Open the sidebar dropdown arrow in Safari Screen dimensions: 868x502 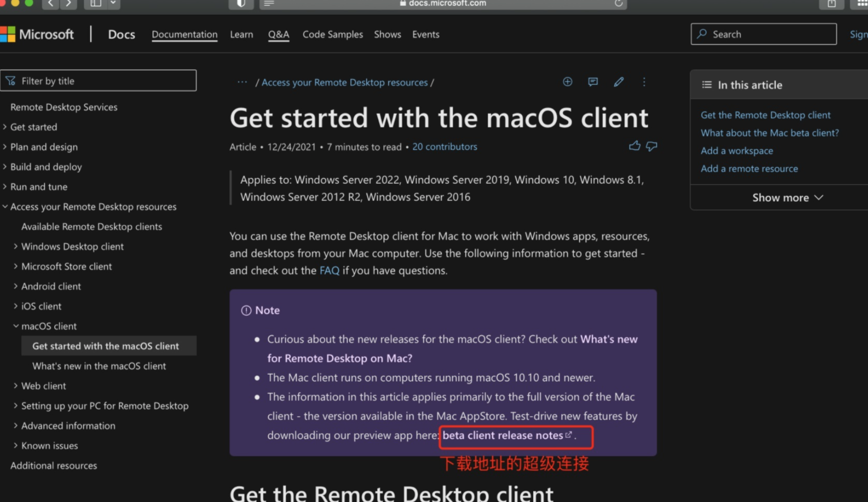[113, 3]
